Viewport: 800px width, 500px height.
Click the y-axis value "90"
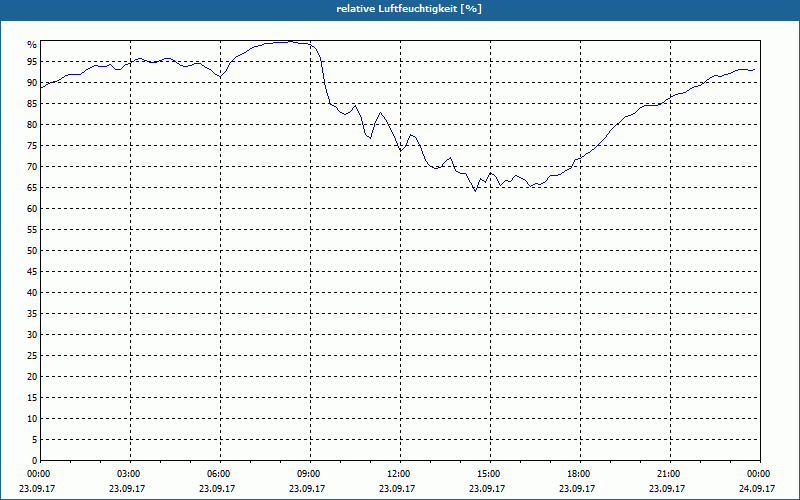(x=32, y=83)
